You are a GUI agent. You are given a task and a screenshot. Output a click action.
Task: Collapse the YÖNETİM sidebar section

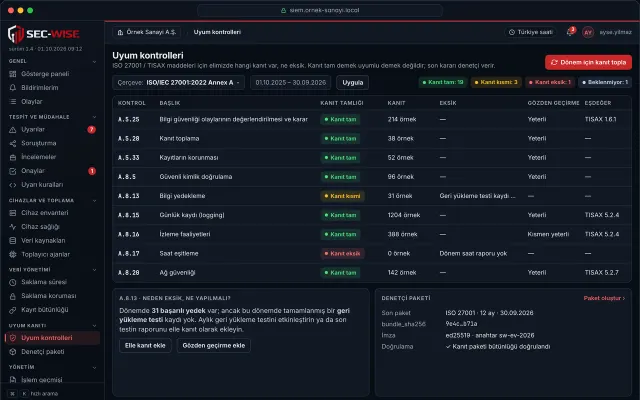pos(94,367)
